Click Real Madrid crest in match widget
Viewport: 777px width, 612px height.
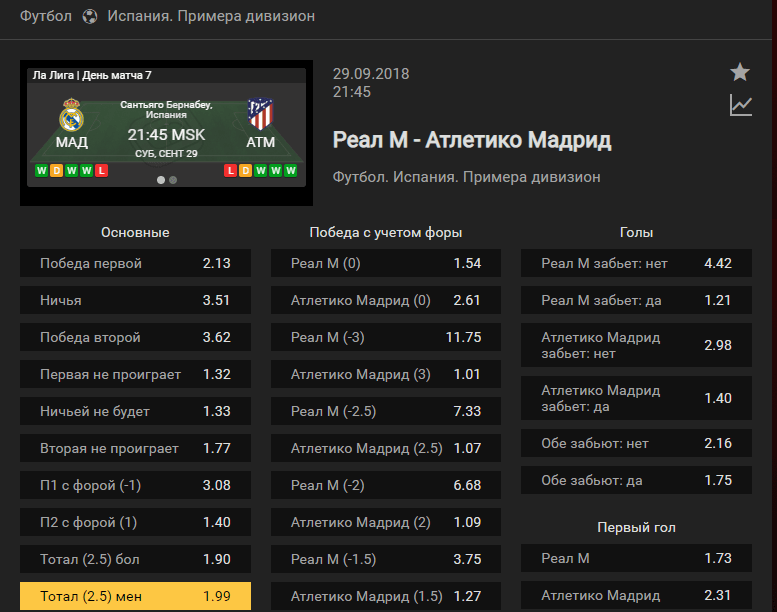click(71, 115)
